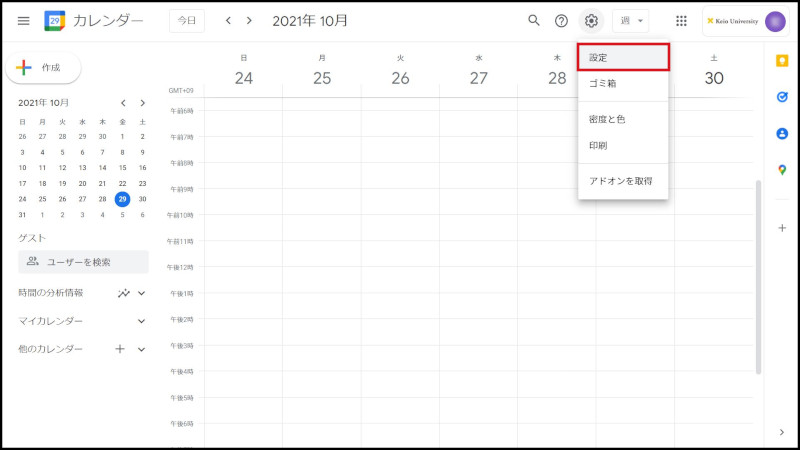
Task: Select 設定 from the settings menu
Action: pyautogui.click(x=623, y=58)
